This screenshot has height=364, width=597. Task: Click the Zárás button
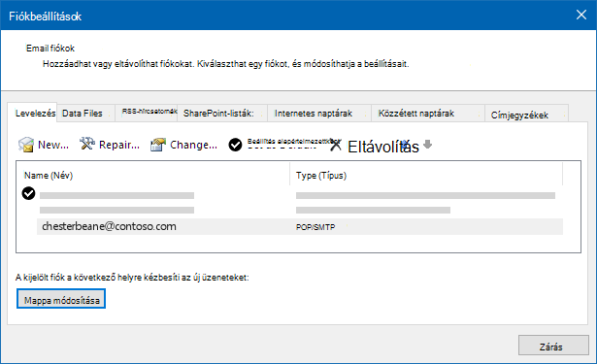click(553, 346)
